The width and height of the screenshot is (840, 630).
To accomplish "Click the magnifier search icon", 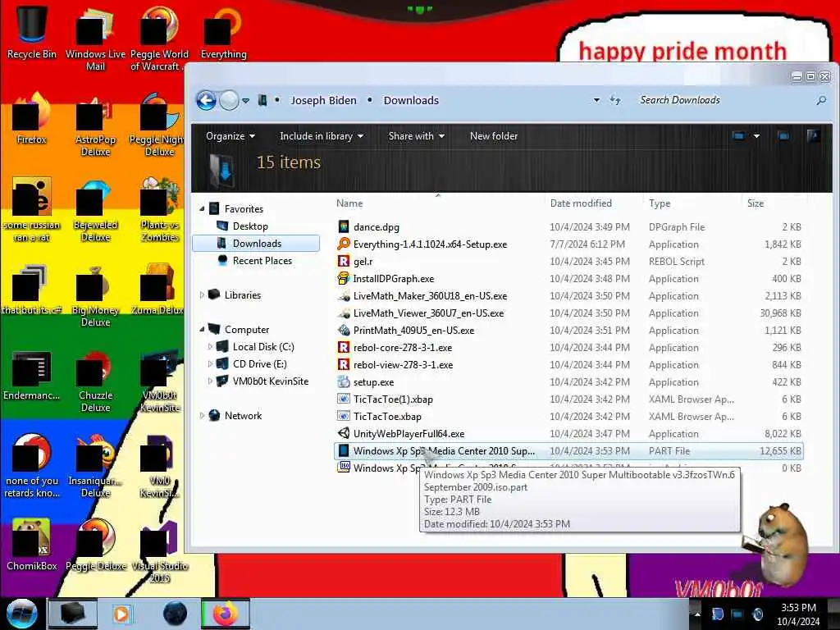I will click(x=820, y=100).
